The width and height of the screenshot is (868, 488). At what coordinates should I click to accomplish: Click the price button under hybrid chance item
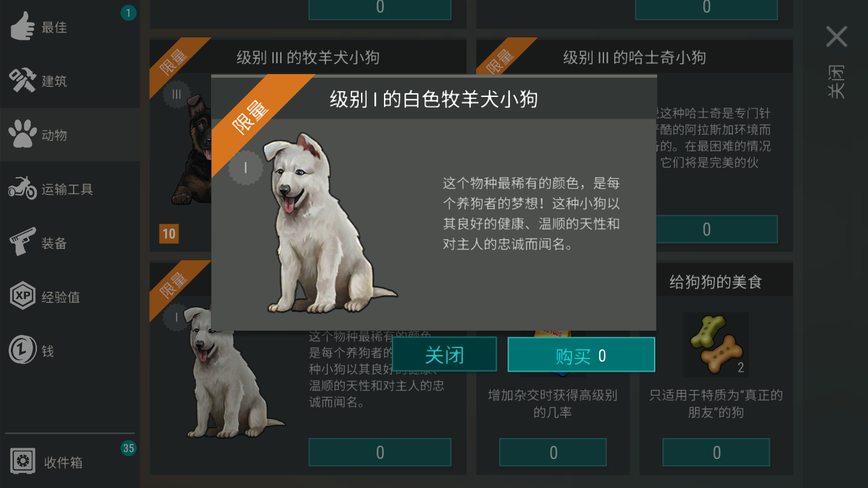pos(553,452)
